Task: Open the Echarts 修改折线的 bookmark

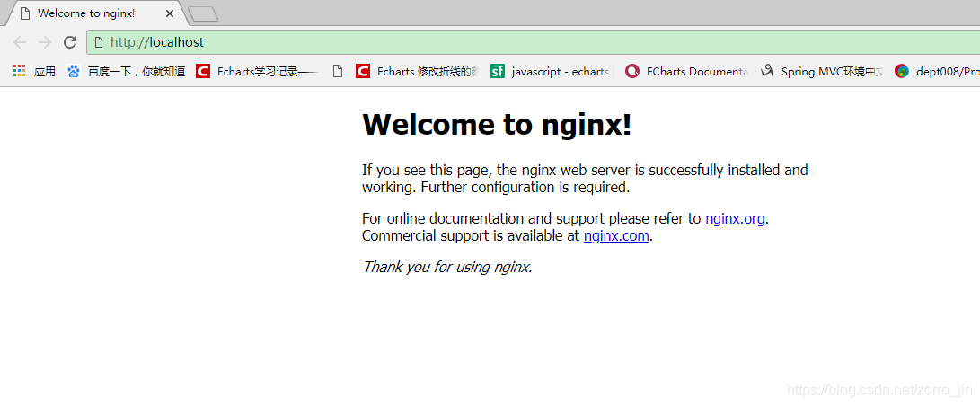Action: pyautogui.click(x=417, y=71)
